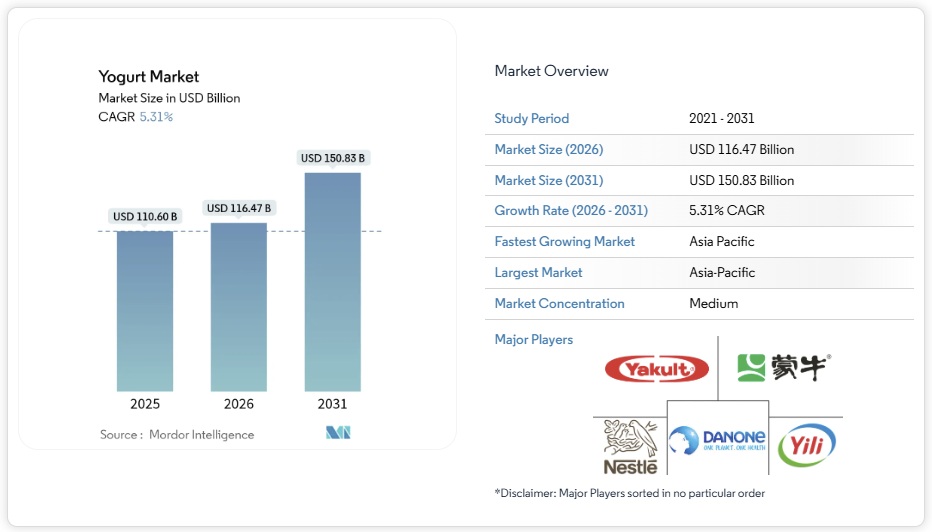
Task: Click the USD 150.83 B label
Action: [332, 158]
